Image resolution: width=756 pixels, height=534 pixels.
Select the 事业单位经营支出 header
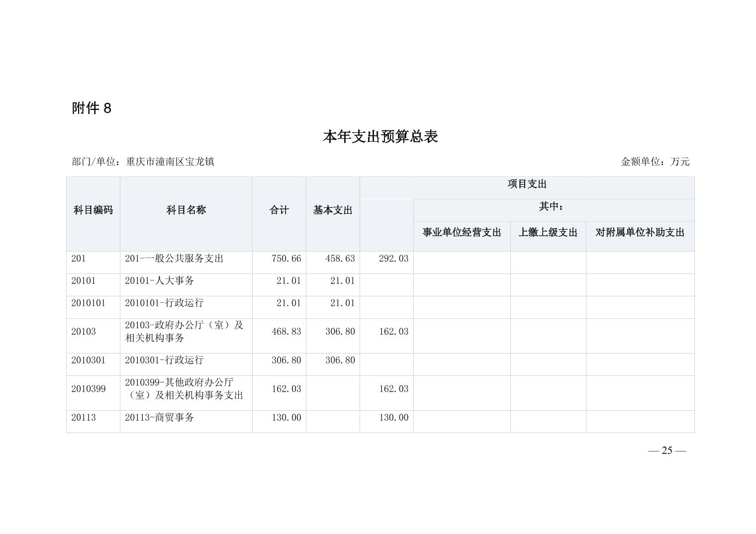pyautogui.click(x=462, y=233)
